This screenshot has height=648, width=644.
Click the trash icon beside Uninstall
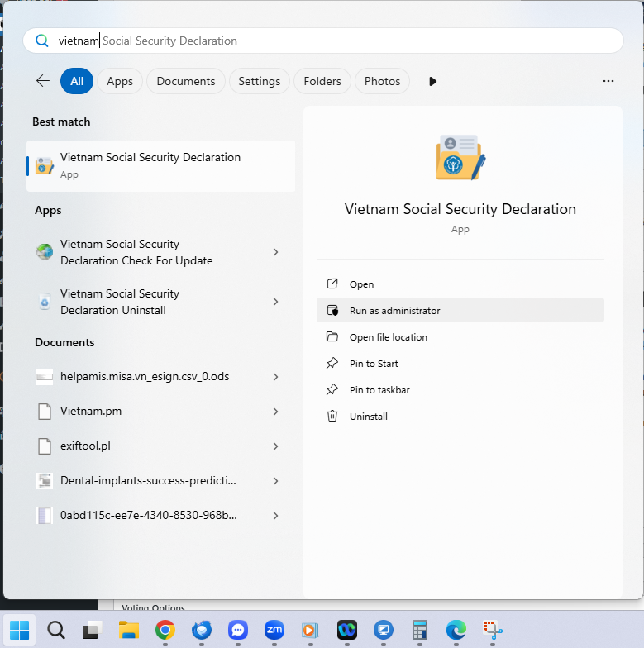tap(332, 416)
